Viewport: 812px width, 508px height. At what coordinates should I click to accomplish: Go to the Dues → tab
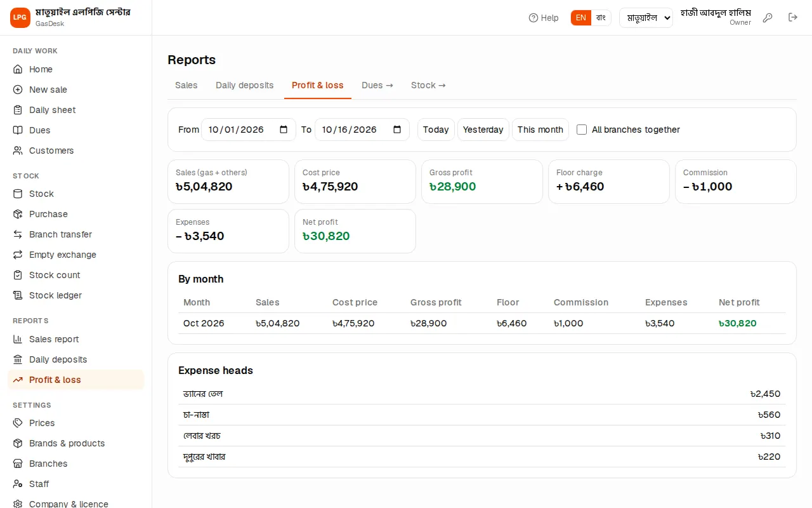click(377, 85)
